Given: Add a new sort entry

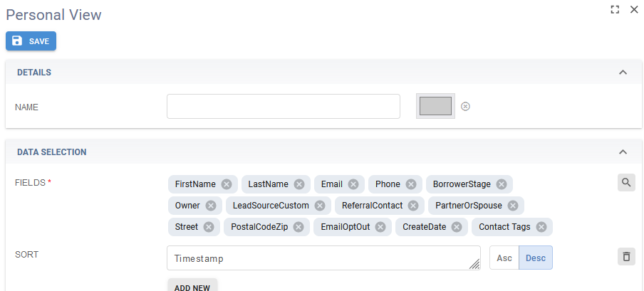Looking at the screenshot, I should (x=192, y=287).
